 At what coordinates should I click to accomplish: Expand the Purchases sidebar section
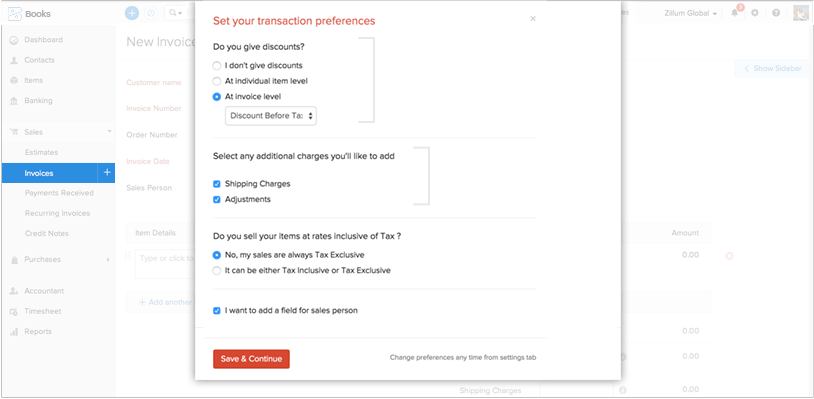[57, 259]
